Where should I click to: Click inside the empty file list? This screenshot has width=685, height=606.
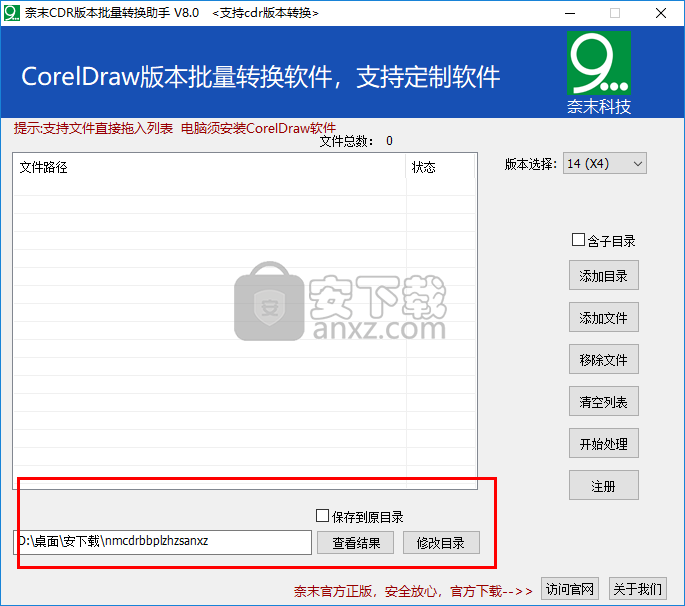pyautogui.click(x=210, y=330)
